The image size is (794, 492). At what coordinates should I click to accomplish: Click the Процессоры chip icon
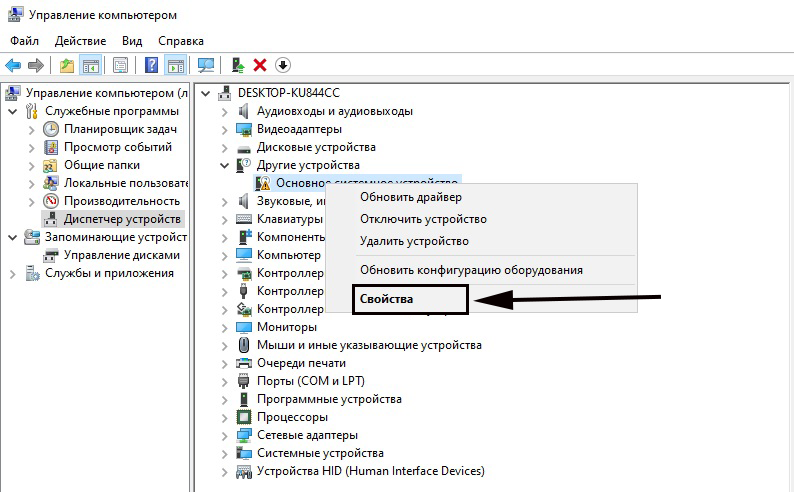point(244,418)
